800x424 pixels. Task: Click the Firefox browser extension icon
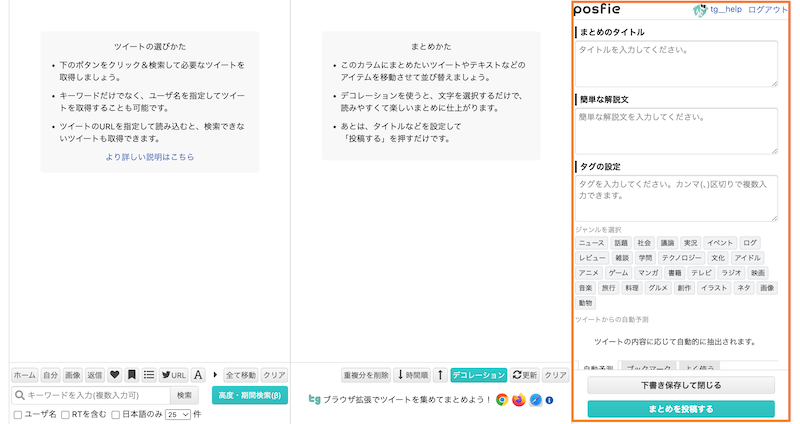(x=518, y=400)
